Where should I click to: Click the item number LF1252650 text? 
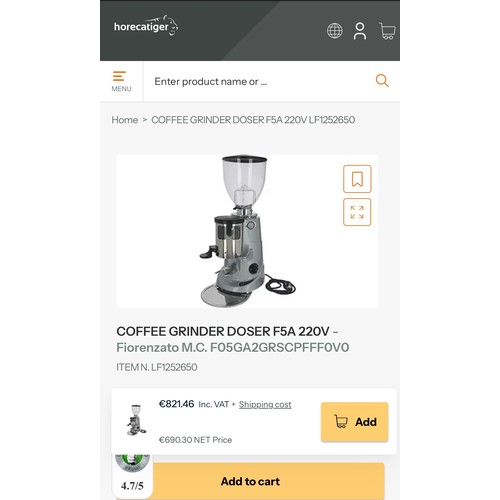pos(157,367)
